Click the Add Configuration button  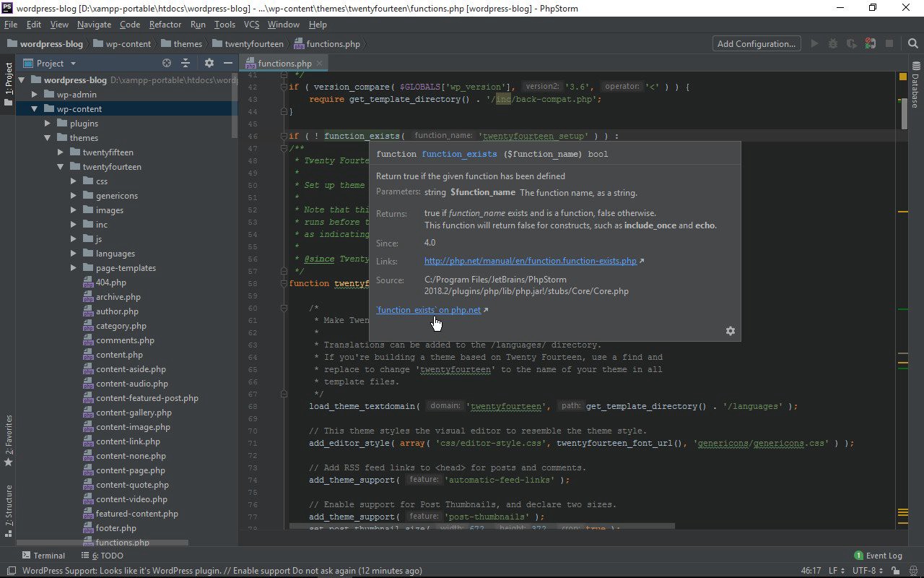click(x=756, y=44)
